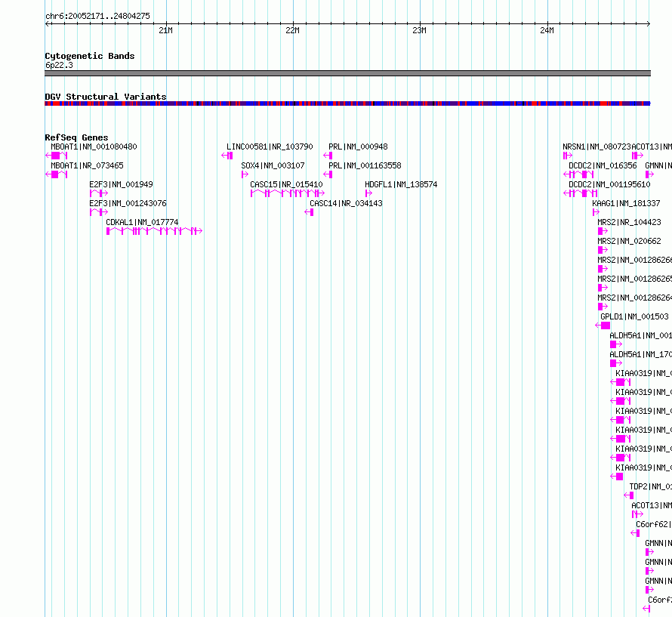Click the gene glyph under MBOAT1|NR_073465
This screenshot has width=672, height=617.
[x=56, y=174]
